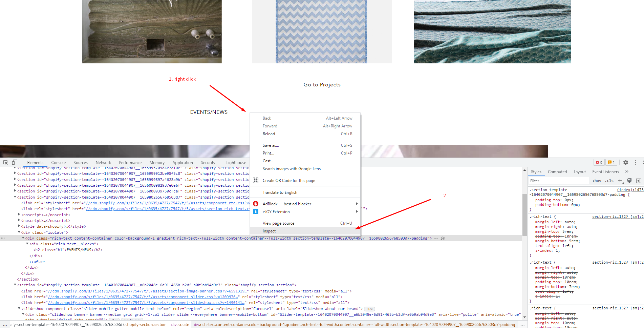Toggle the .cls class editor
The height and width of the screenshot is (328, 644).
pyautogui.click(x=609, y=181)
